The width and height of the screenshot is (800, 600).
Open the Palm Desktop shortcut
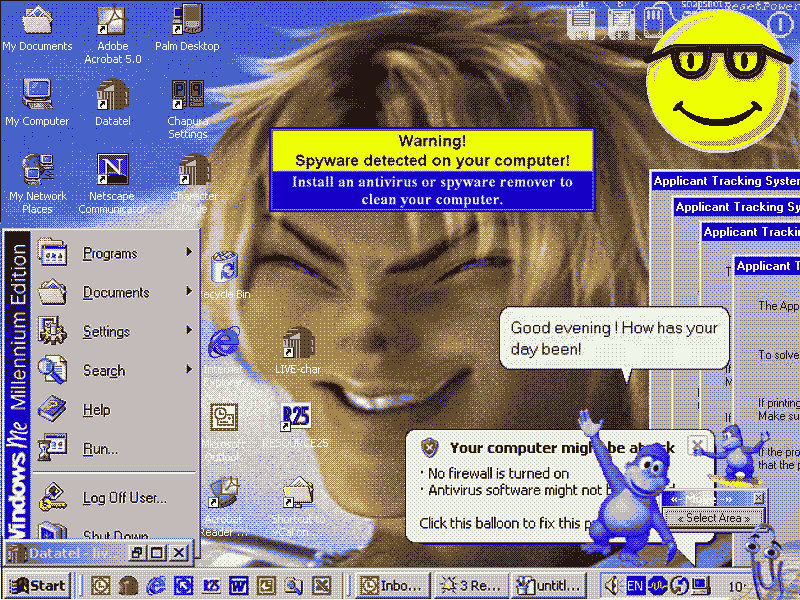coord(187,29)
